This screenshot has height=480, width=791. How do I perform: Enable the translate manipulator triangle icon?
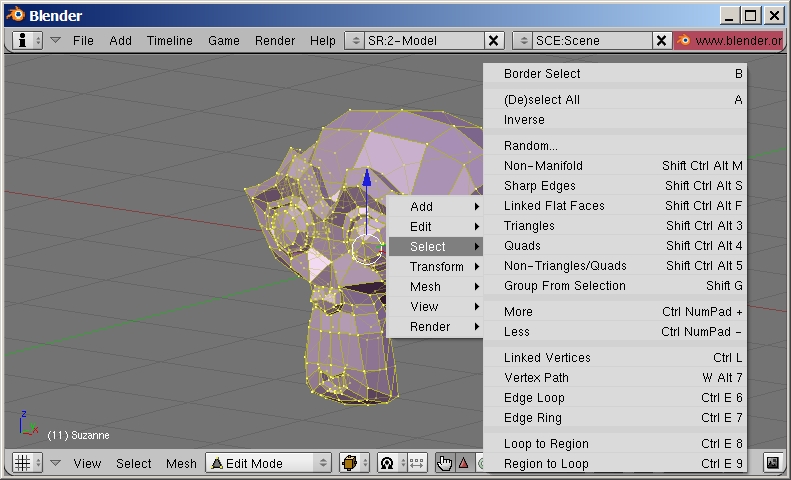463,463
